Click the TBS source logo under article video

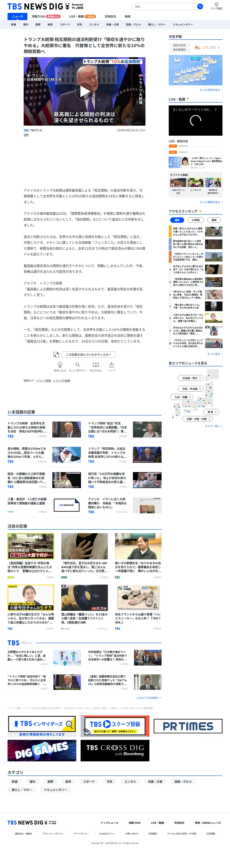26,130
